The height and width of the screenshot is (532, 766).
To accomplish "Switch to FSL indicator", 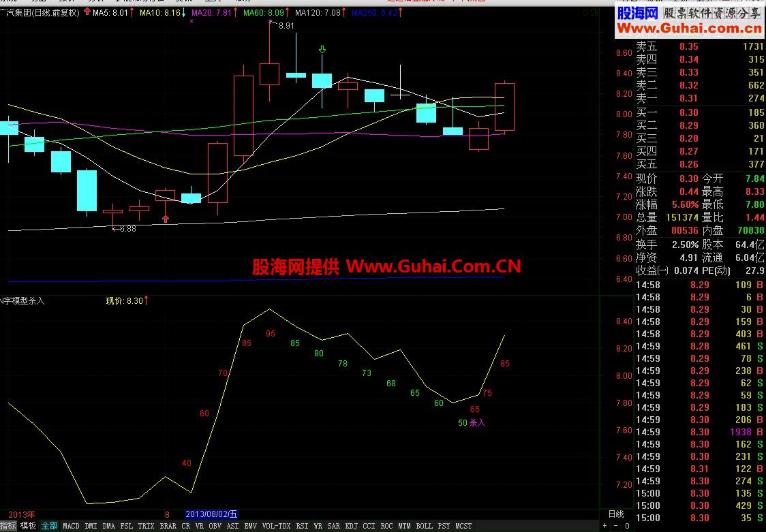I will point(127,526).
